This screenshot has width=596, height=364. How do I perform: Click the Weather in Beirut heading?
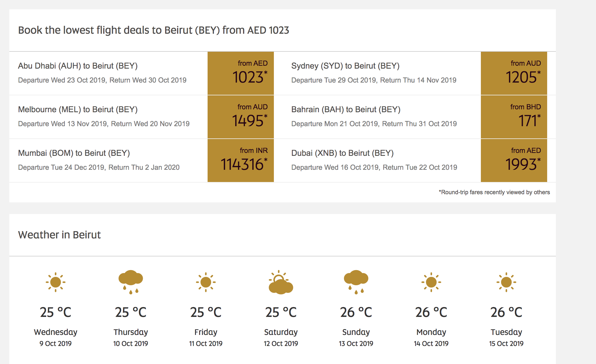click(x=59, y=235)
